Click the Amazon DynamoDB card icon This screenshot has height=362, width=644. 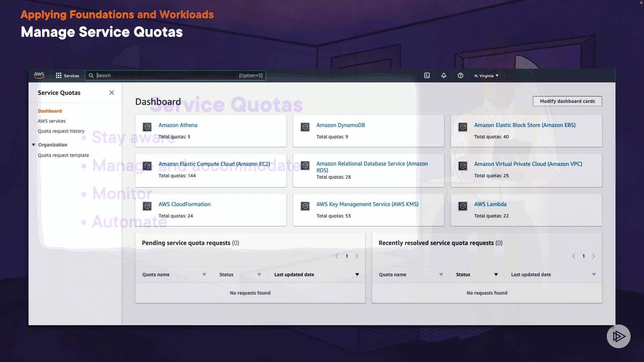(305, 127)
